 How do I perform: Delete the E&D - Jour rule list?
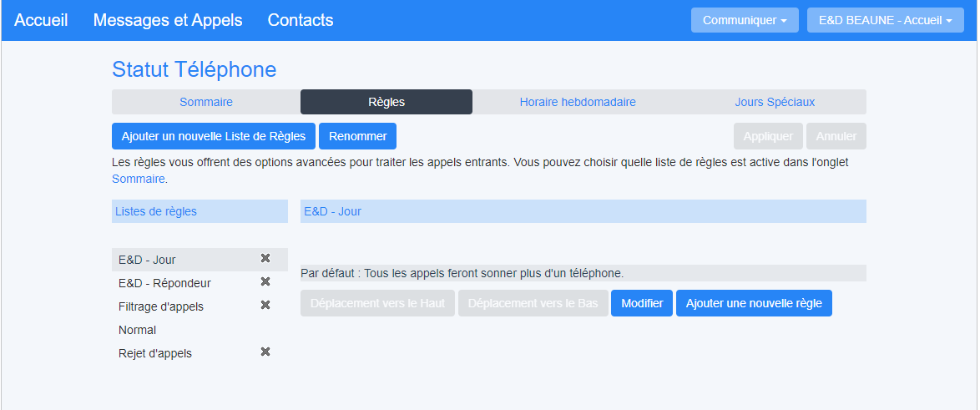click(265, 259)
